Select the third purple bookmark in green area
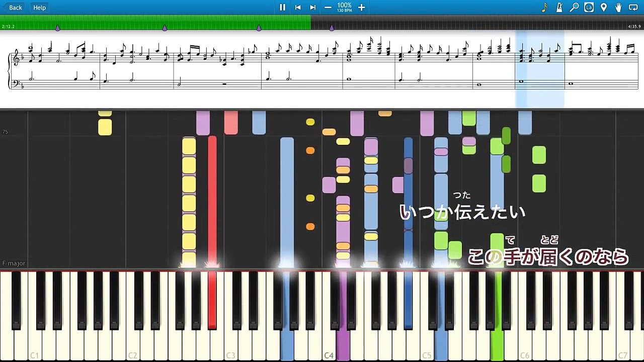The width and height of the screenshot is (644, 362). pos(259,28)
